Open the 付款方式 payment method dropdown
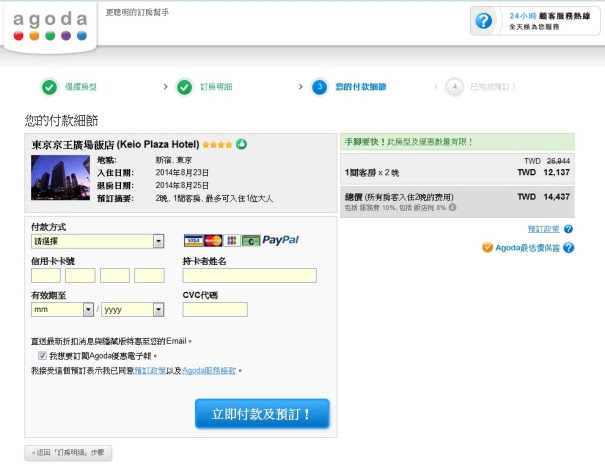 98,241
